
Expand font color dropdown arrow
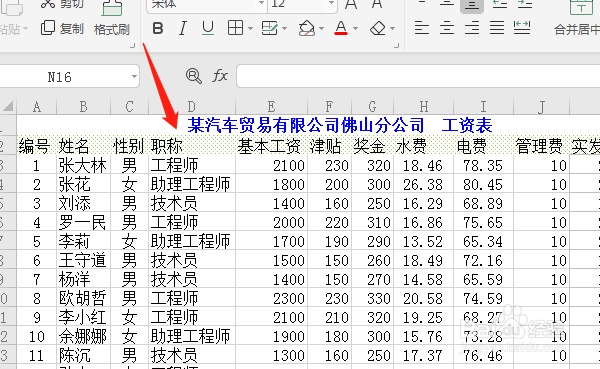(x=355, y=28)
